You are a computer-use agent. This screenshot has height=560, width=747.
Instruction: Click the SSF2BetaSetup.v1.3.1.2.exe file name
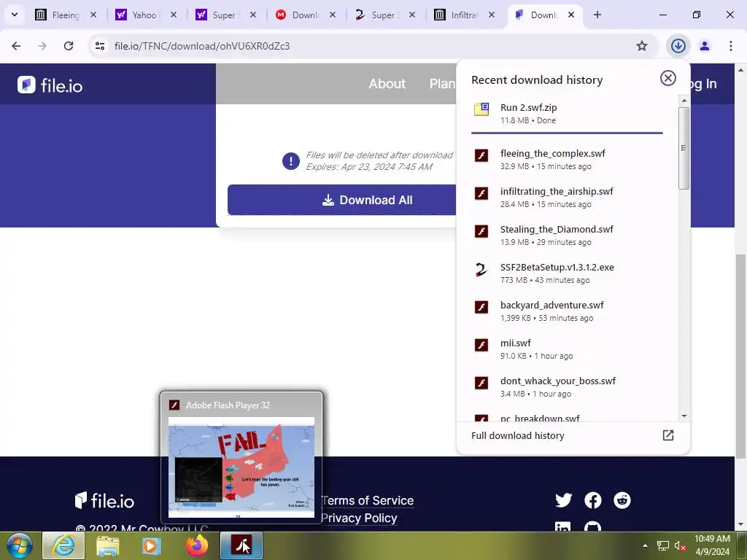tap(557, 267)
